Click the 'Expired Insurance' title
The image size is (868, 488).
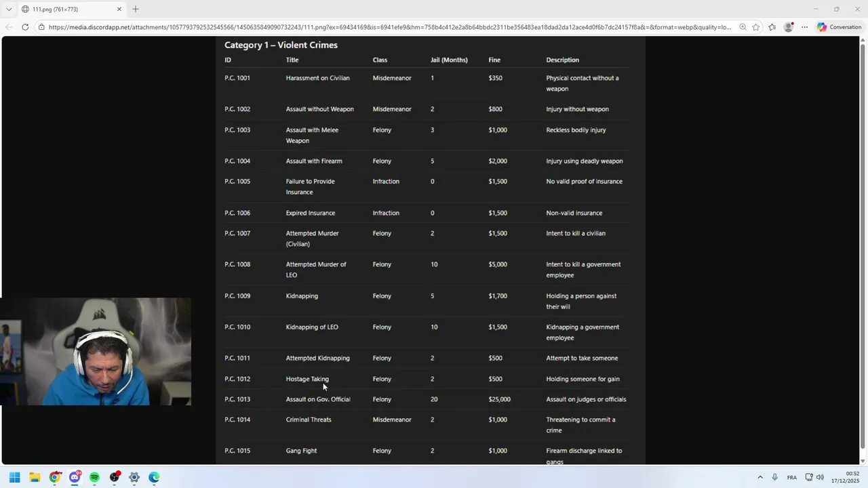coord(311,213)
